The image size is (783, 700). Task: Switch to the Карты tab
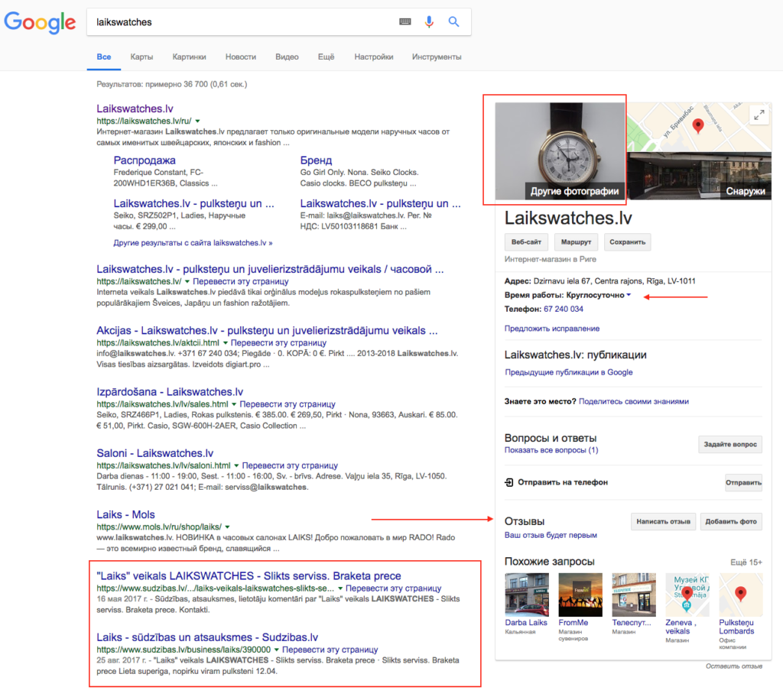(x=141, y=57)
